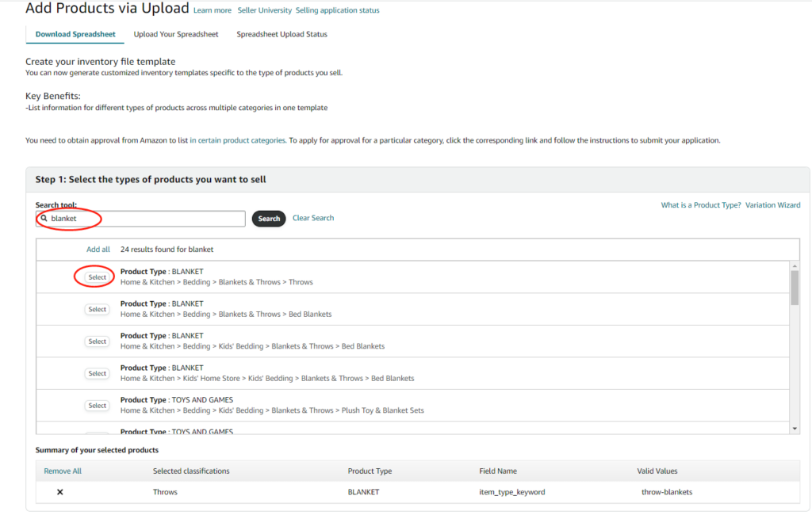
Task: Click Remove All in summary table
Action: tap(63, 471)
